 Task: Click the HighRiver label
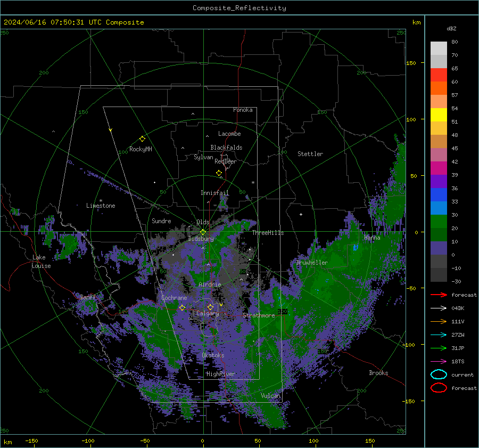tap(220, 374)
